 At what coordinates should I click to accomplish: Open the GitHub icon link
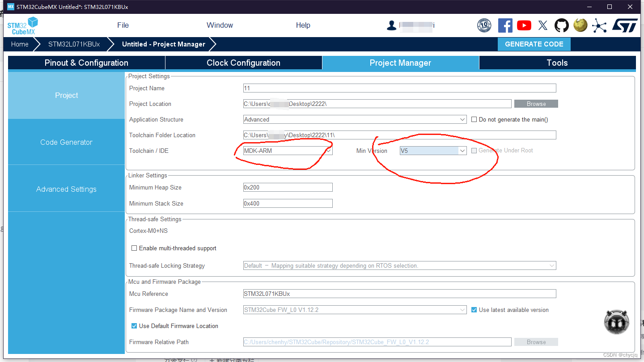click(x=562, y=25)
